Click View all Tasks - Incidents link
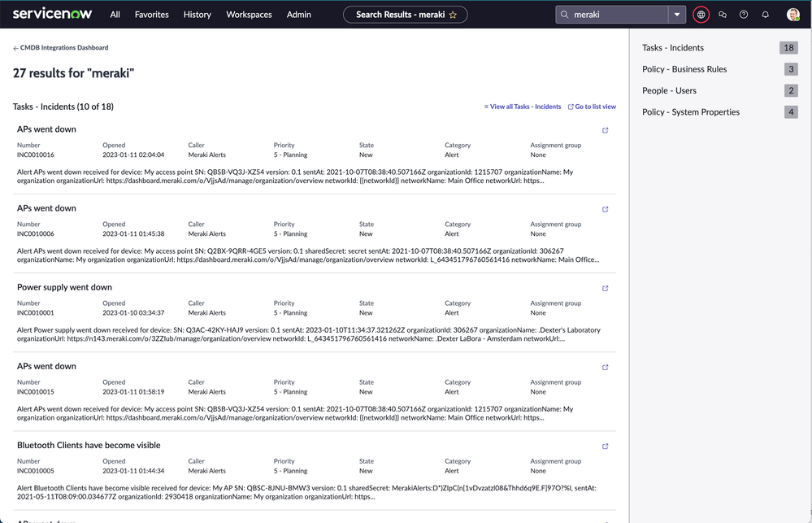The image size is (812, 523). tap(525, 107)
